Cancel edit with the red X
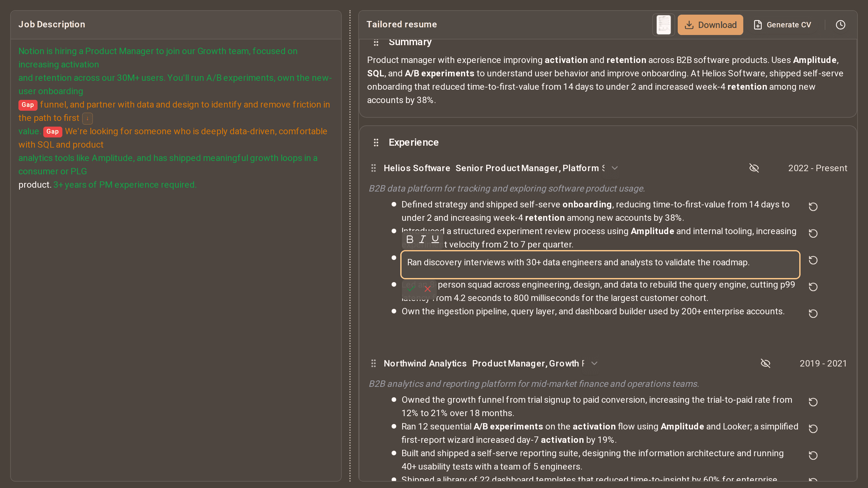This screenshot has width=868, height=488. tap(427, 289)
